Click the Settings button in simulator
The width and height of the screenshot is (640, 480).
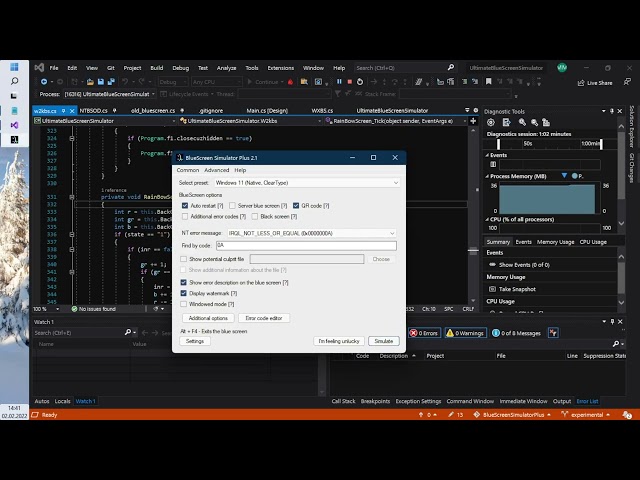195,341
